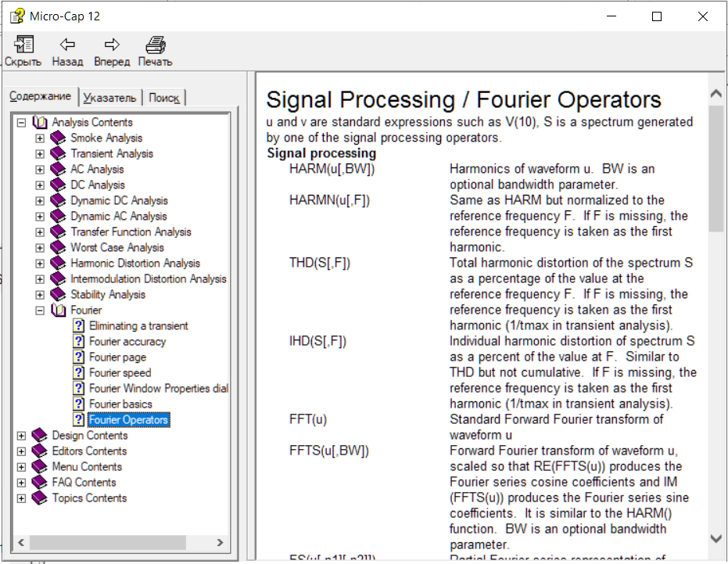Switch to the Содержание tab
The height and width of the screenshot is (564, 728).
[41, 96]
